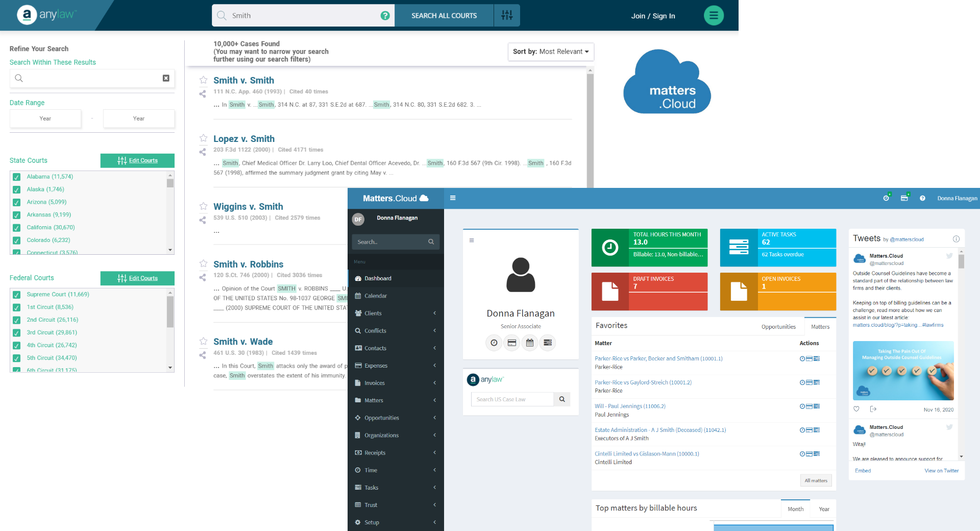The height and width of the screenshot is (531, 980).
Task: Toggle 1st Circuit checkbox
Action: point(16,307)
